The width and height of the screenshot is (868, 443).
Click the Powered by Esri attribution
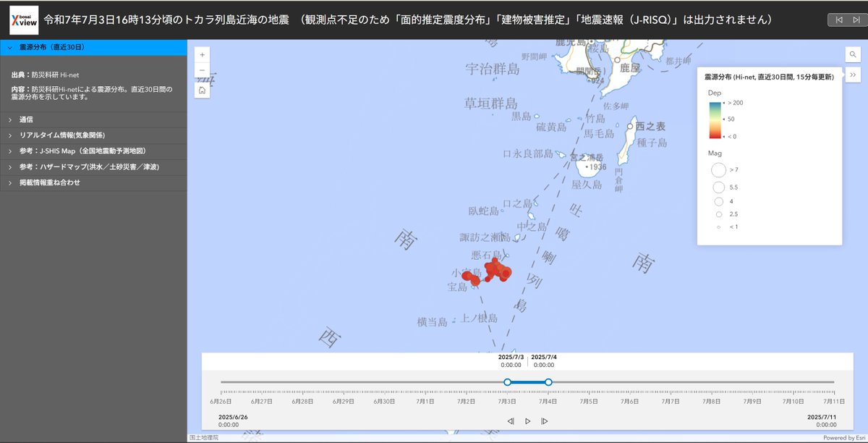click(x=843, y=437)
